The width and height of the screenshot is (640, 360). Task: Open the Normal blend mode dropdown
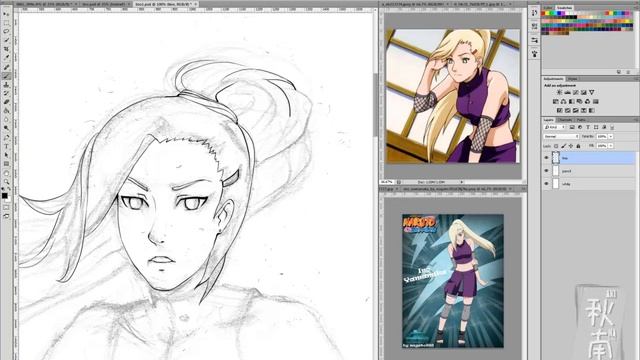561,137
